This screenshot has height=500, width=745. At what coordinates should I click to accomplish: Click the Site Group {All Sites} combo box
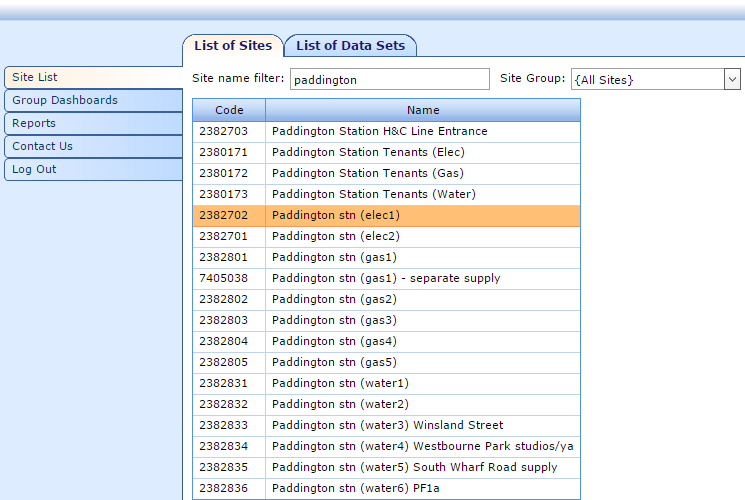pos(656,79)
